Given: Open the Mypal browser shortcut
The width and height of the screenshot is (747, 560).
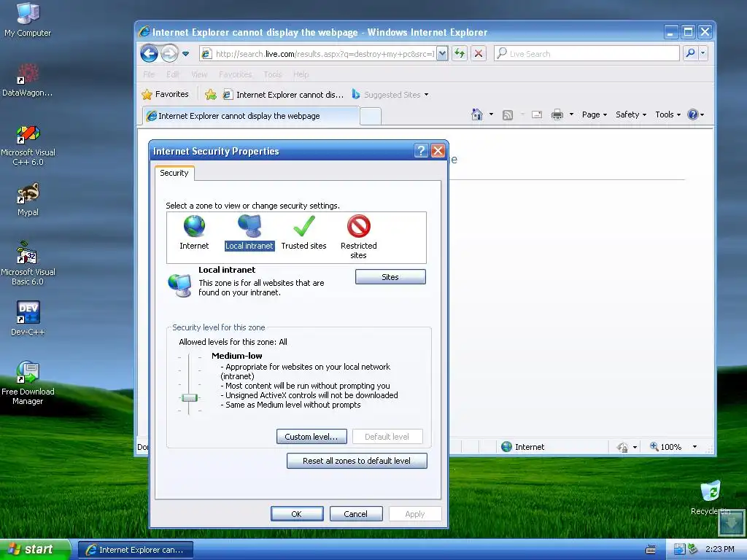Looking at the screenshot, I should [28, 200].
